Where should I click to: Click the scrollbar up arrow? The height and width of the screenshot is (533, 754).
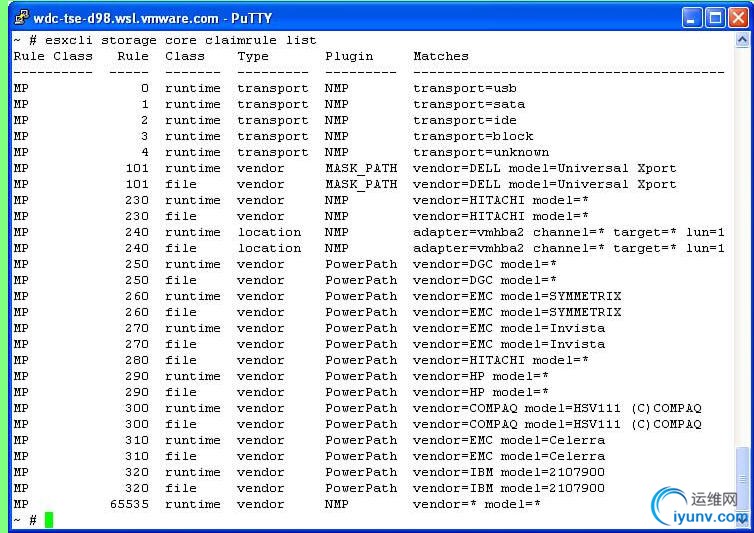(742, 40)
